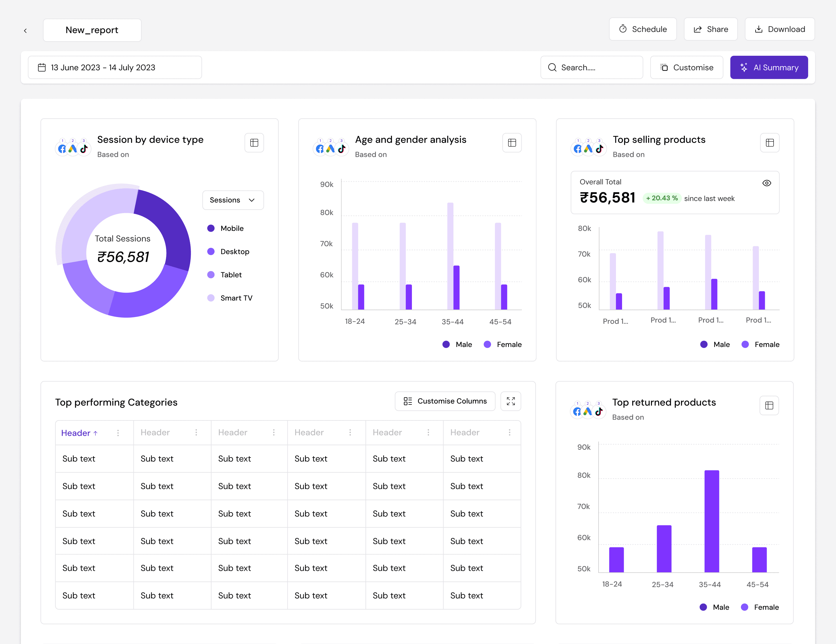Open the Sessions dropdown

233,200
